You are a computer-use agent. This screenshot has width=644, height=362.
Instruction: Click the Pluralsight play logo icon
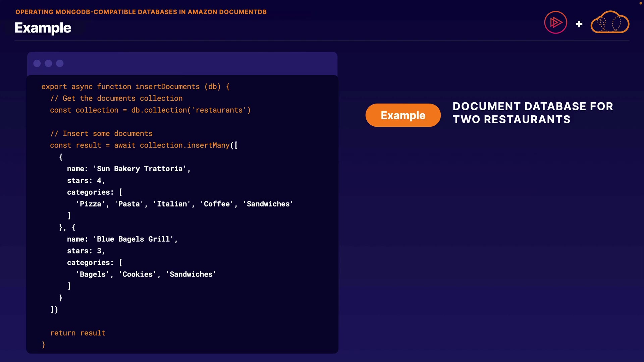[555, 22]
